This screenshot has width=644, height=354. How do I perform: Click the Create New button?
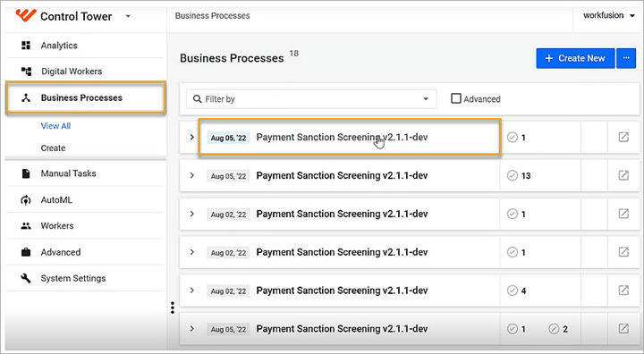click(575, 58)
